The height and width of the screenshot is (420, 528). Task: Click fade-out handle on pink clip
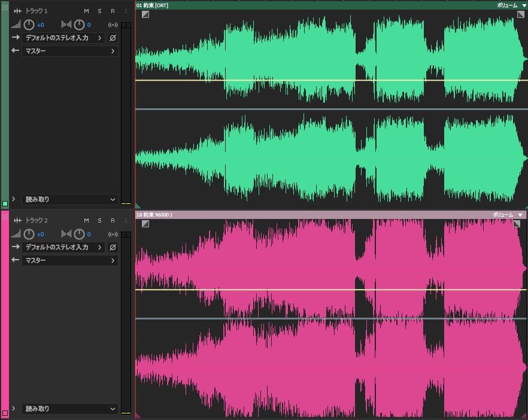(517, 224)
